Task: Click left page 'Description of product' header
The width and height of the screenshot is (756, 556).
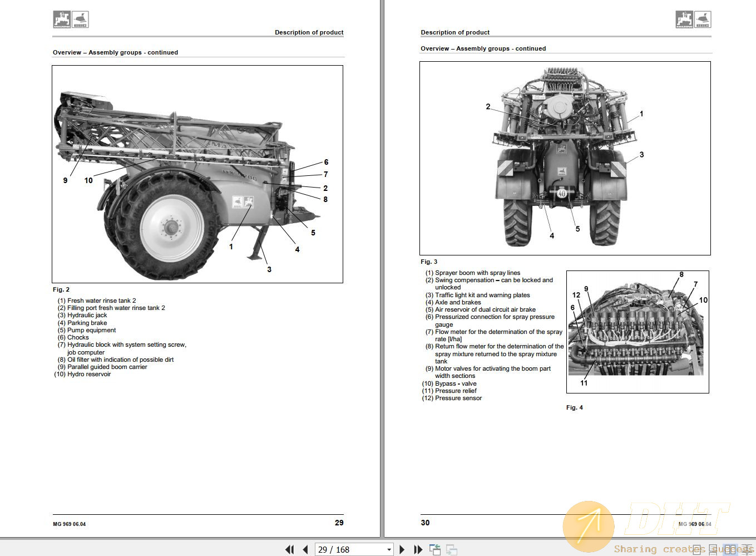Action: click(309, 32)
